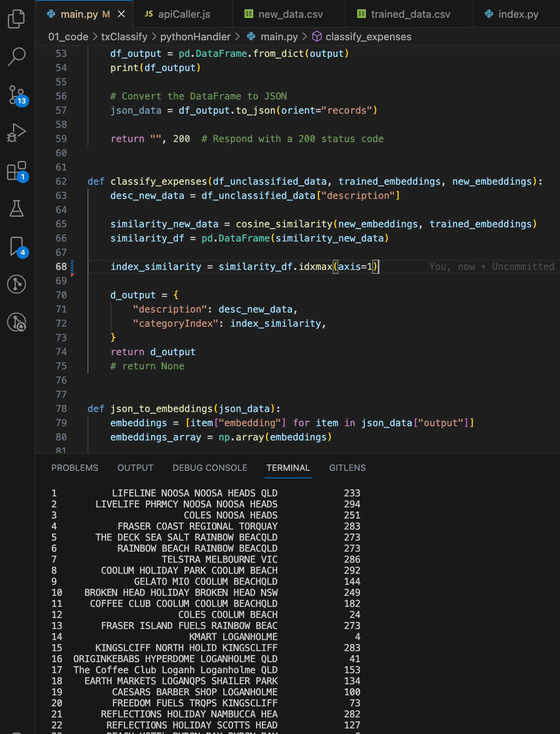
Task: Click Python icon on index.py tab
Action: point(489,14)
